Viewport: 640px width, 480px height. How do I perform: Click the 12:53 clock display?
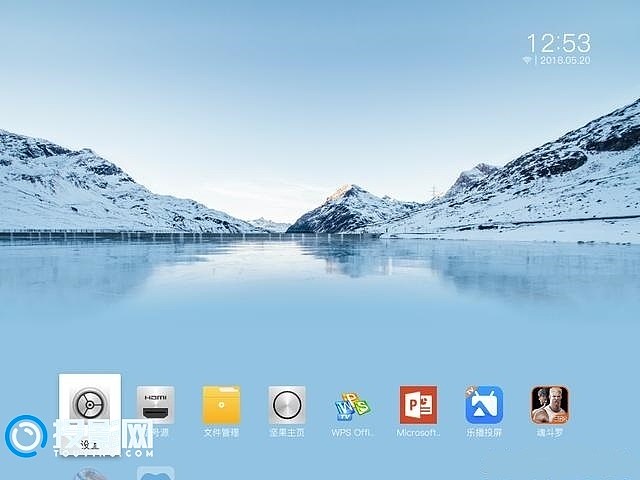559,43
